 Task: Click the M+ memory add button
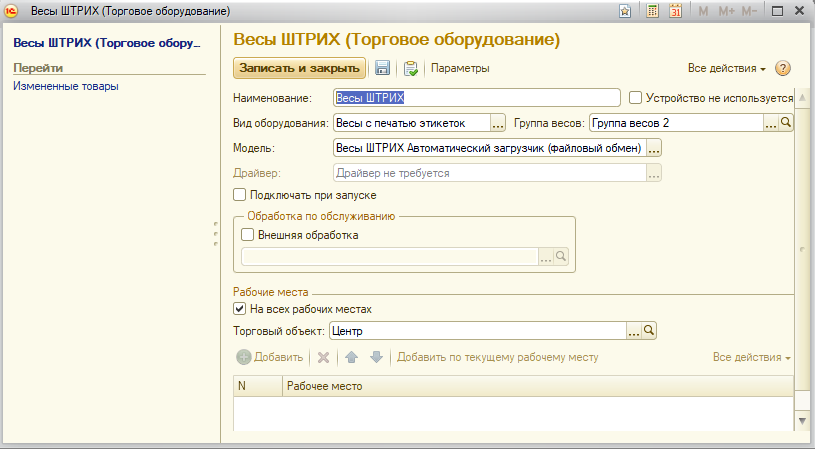click(726, 11)
